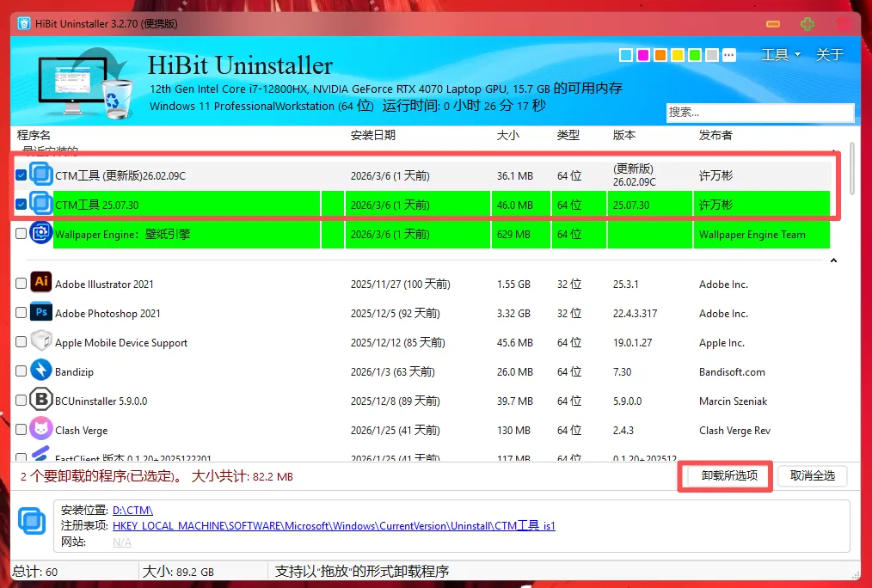Sort by 发布者 column header

(715, 135)
